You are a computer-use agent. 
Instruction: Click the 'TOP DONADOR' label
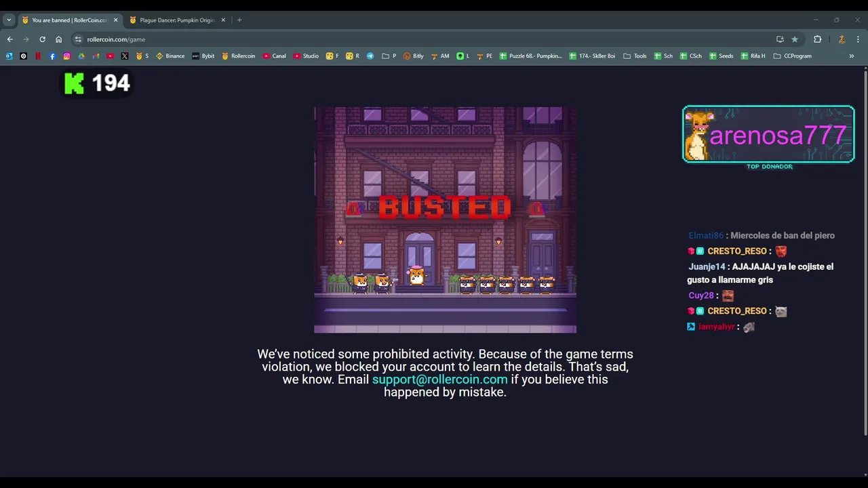(769, 167)
